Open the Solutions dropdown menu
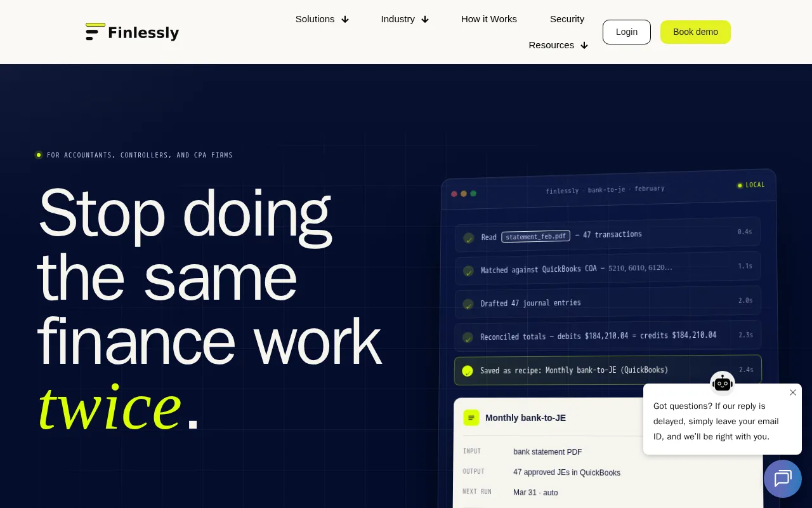This screenshot has width=812, height=508. point(322,19)
